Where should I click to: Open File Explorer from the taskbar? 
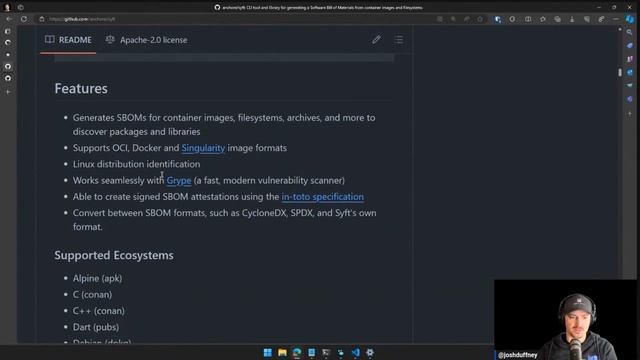(x=282, y=352)
